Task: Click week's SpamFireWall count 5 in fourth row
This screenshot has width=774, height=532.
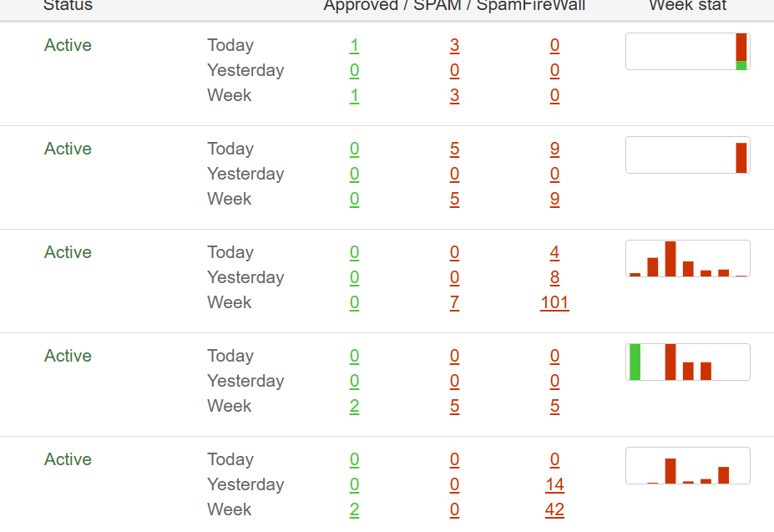Action: pyautogui.click(x=554, y=406)
